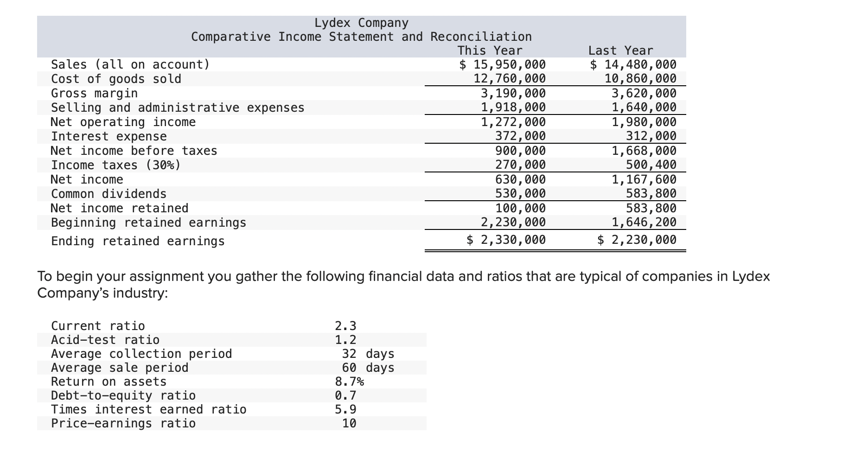Click selling expenses value 1,918,000
The image size is (868, 458).
pos(513,108)
